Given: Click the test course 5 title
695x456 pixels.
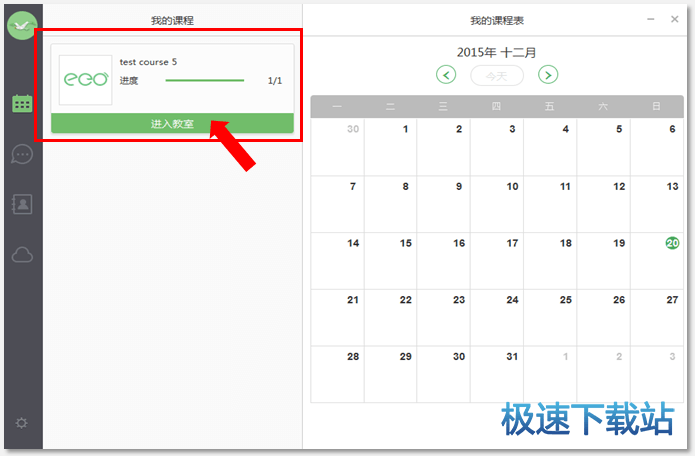Looking at the screenshot, I should point(148,62).
